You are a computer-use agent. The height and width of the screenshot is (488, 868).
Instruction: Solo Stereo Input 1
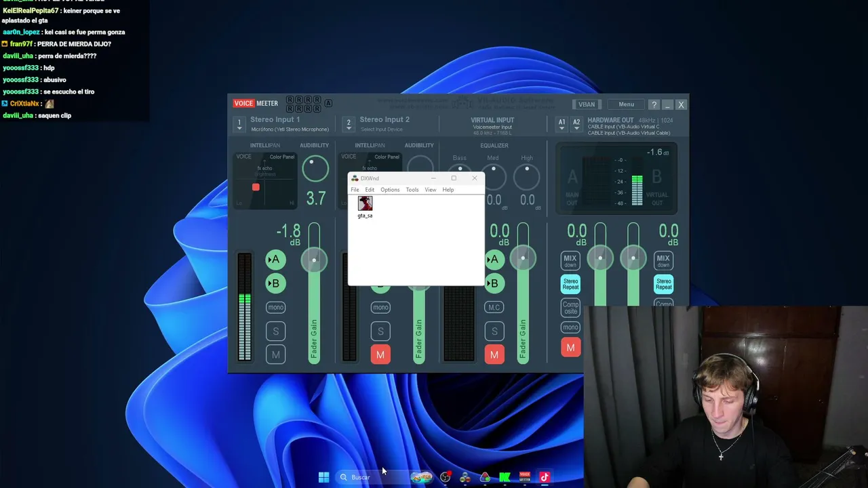click(x=275, y=331)
